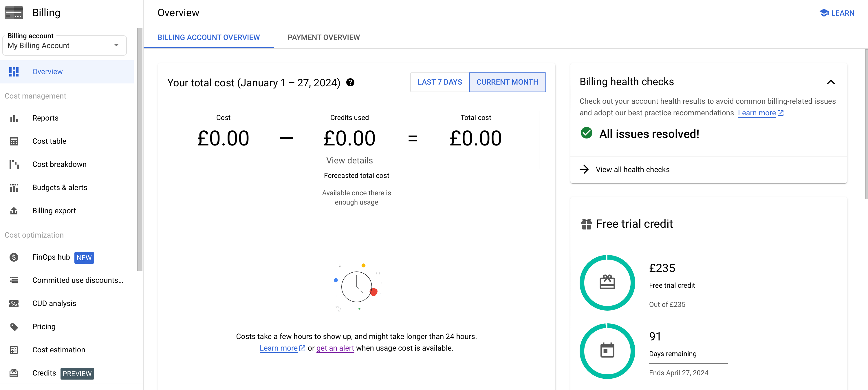The height and width of the screenshot is (390, 868).
Task: Click the Pricing tag icon
Action: pos(14,327)
